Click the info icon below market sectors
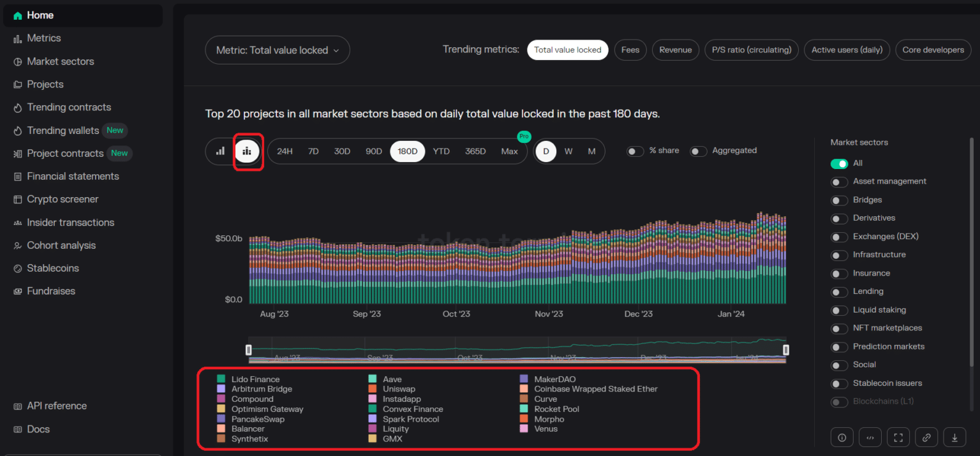This screenshot has width=980, height=456. tap(842, 438)
